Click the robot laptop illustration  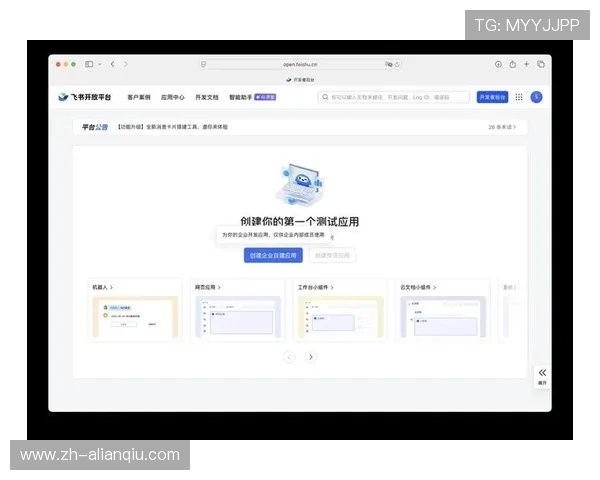coord(300,184)
